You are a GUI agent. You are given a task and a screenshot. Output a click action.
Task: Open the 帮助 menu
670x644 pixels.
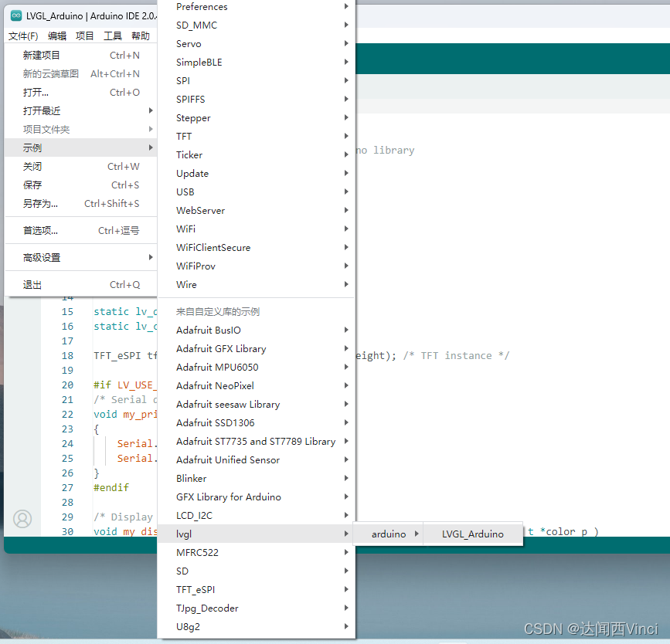[140, 36]
